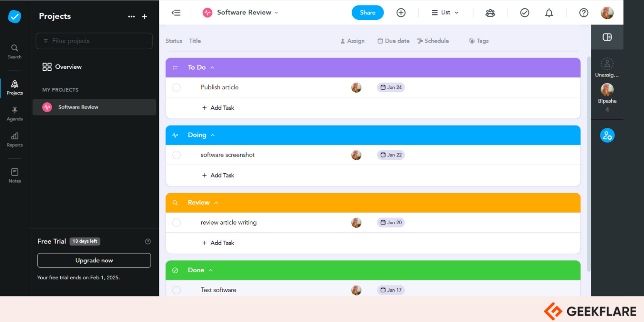The width and height of the screenshot is (644, 322).
Task: Mark 'software screenshot' task as complete
Action: [x=177, y=155]
